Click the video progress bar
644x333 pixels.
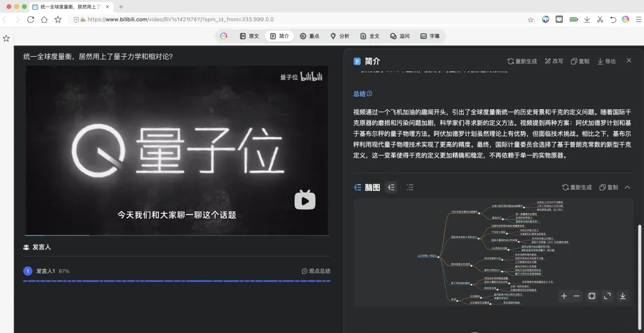(x=177, y=235)
